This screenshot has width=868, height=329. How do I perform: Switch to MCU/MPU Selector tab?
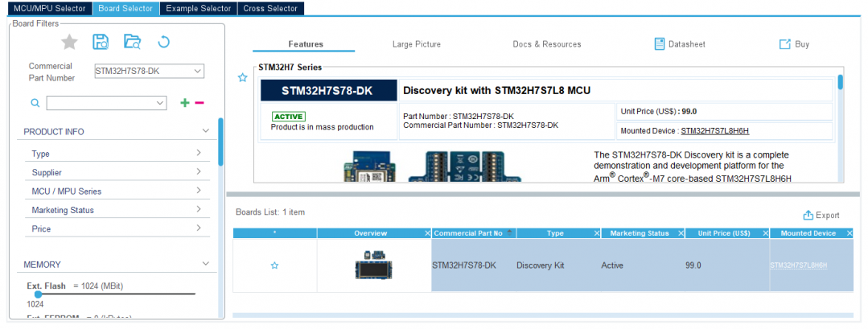tap(49, 8)
